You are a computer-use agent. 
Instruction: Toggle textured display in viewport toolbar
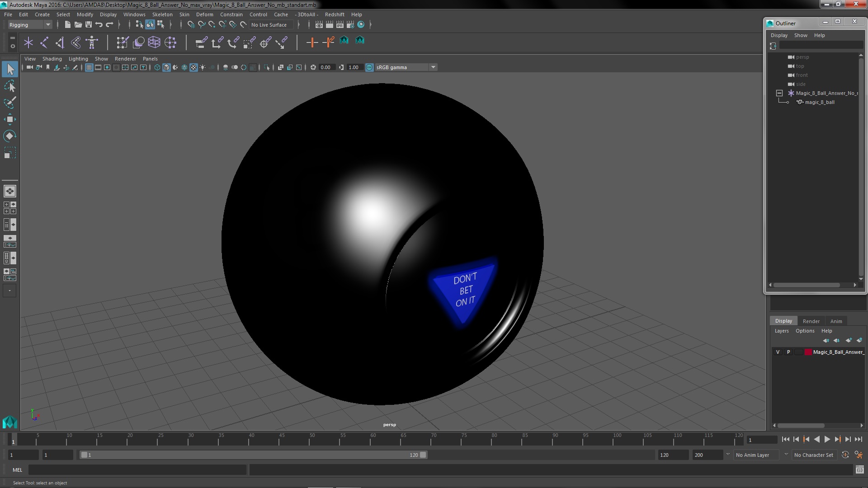click(x=193, y=67)
